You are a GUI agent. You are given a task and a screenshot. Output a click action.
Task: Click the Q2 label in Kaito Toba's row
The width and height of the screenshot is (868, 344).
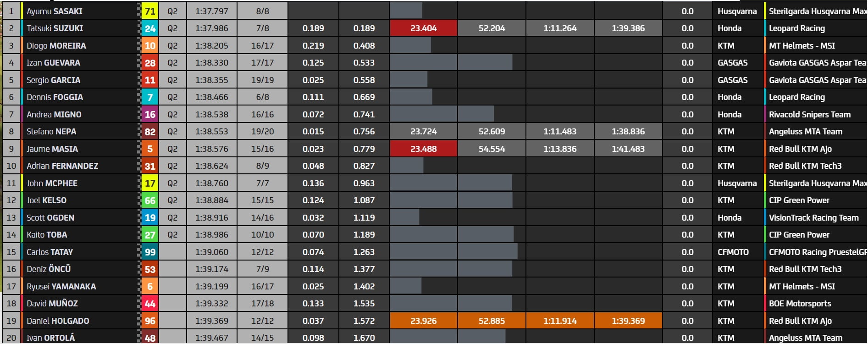click(x=172, y=235)
